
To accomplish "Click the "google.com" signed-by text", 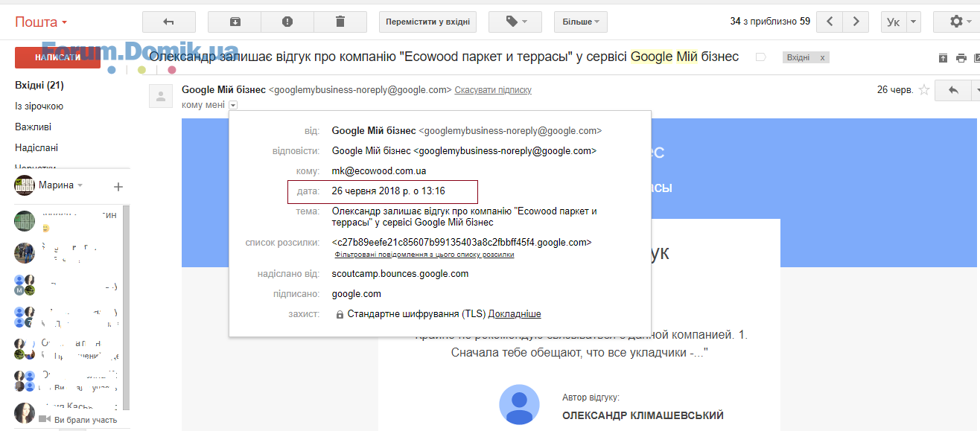I will tap(357, 294).
